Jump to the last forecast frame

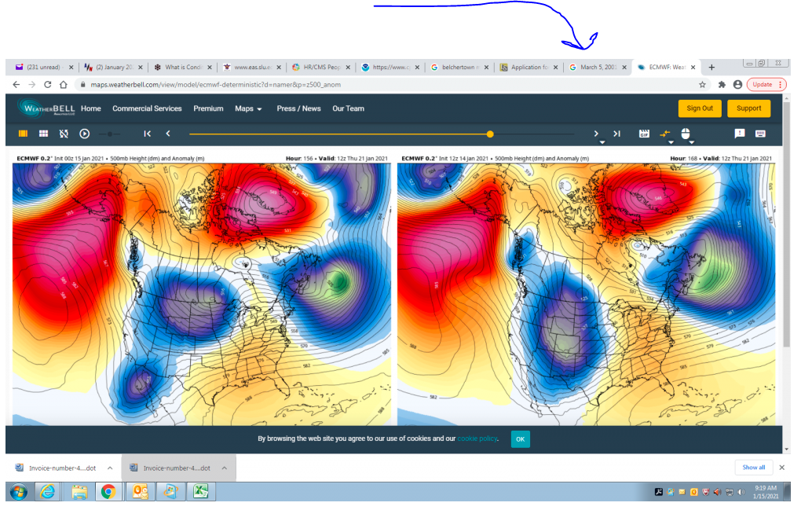point(616,134)
